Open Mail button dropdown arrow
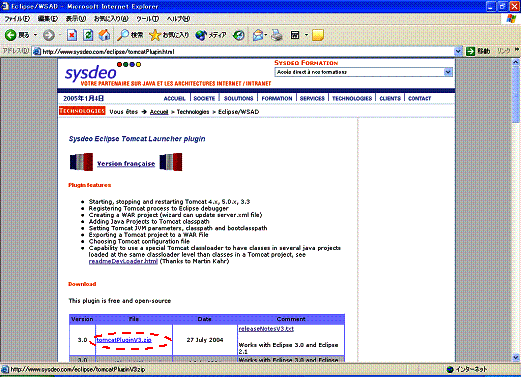 266,35
